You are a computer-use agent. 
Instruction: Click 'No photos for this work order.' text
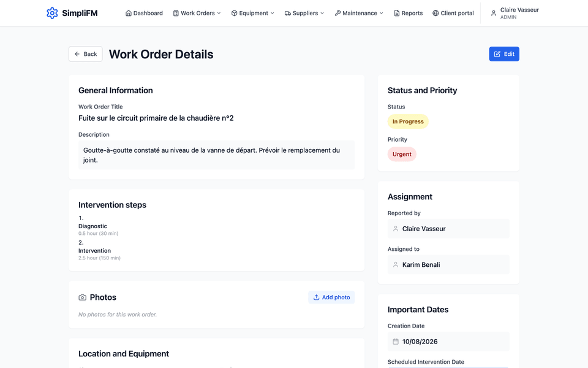tap(118, 315)
